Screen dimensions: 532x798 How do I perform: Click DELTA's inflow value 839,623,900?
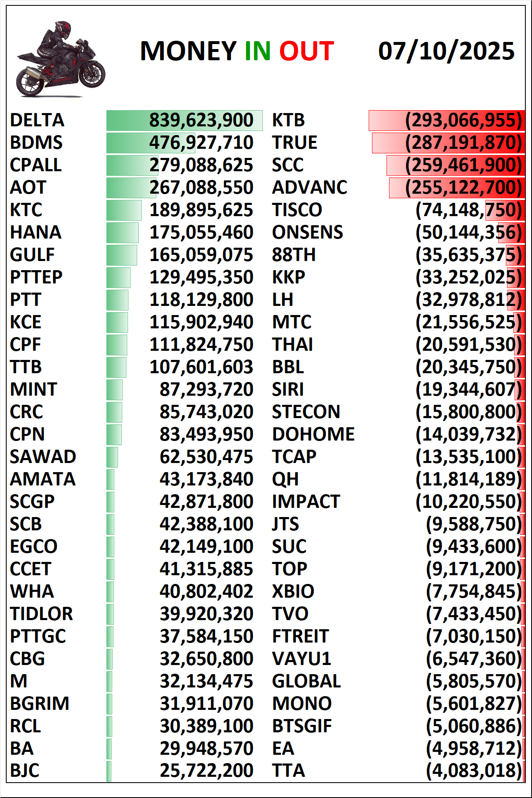(x=201, y=120)
